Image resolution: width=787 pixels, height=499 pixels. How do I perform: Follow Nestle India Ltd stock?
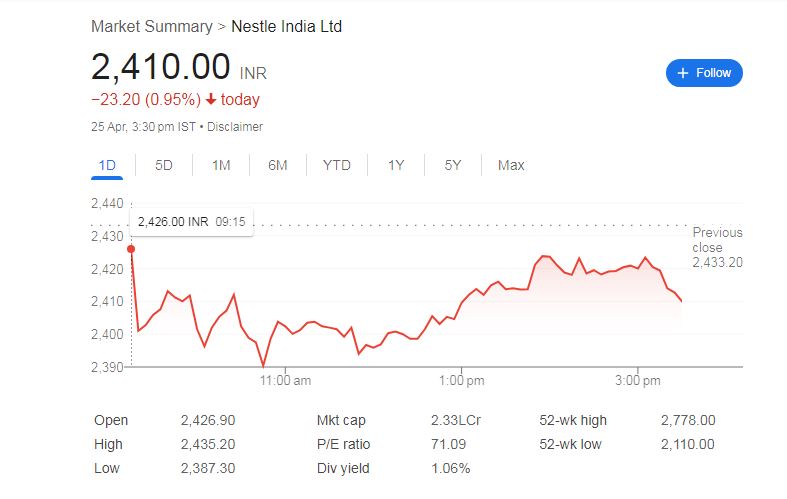704,73
